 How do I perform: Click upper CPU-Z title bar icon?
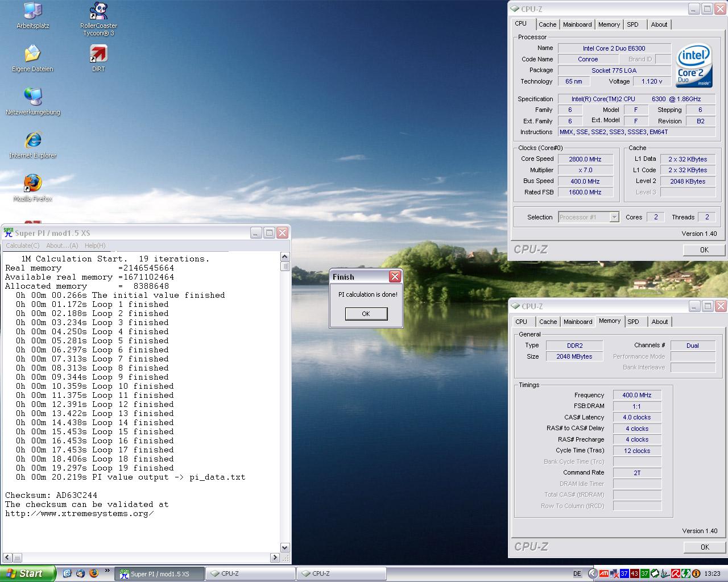515,9
